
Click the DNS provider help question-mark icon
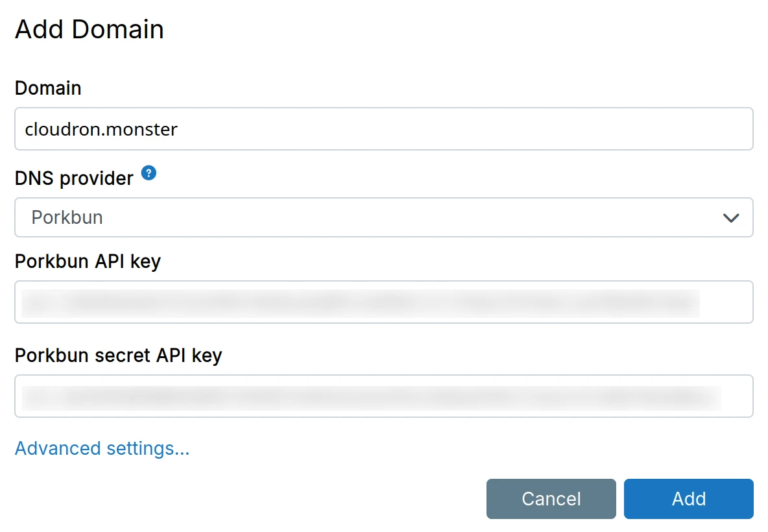[x=149, y=173]
